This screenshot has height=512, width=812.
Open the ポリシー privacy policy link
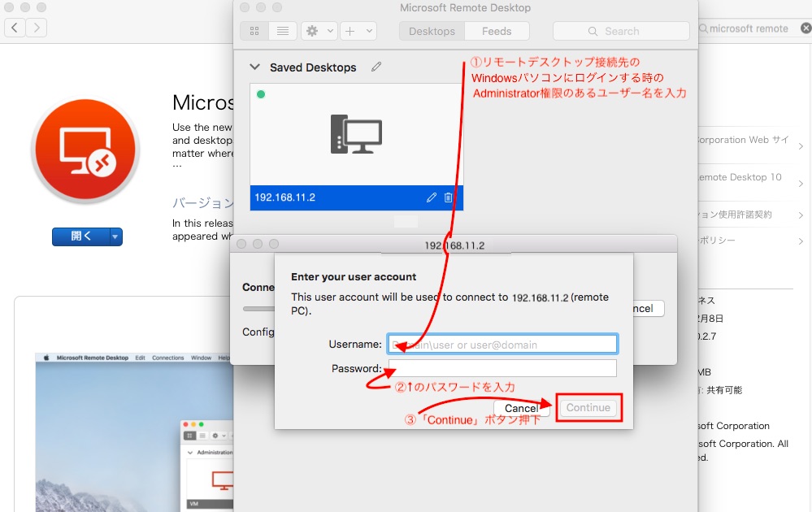(750, 241)
